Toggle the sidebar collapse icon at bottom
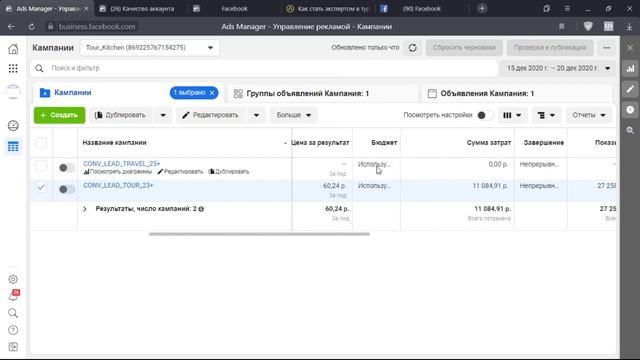640x360 pixels. coord(13,347)
